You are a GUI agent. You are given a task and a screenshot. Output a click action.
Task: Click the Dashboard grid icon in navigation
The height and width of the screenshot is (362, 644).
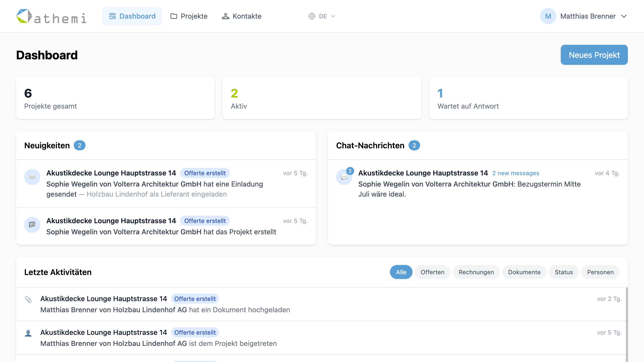point(112,16)
